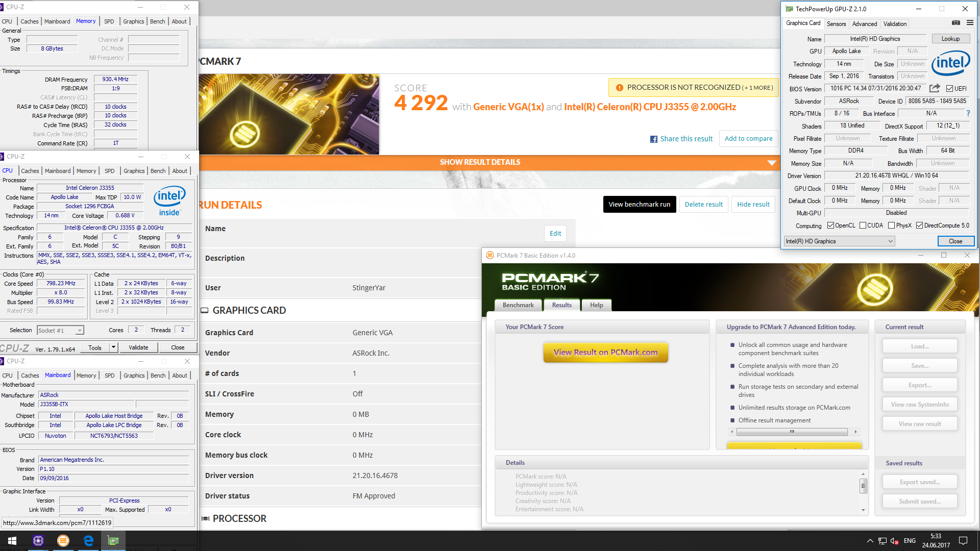Click the chip icon beside PROCESSOR heading
This screenshot has width=980, height=551.
click(x=205, y=519)
